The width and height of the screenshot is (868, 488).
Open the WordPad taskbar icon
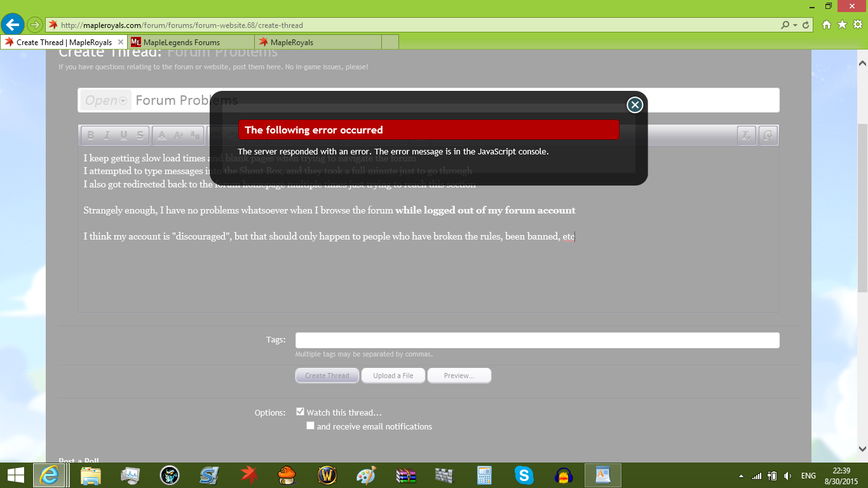click(603, 475)
